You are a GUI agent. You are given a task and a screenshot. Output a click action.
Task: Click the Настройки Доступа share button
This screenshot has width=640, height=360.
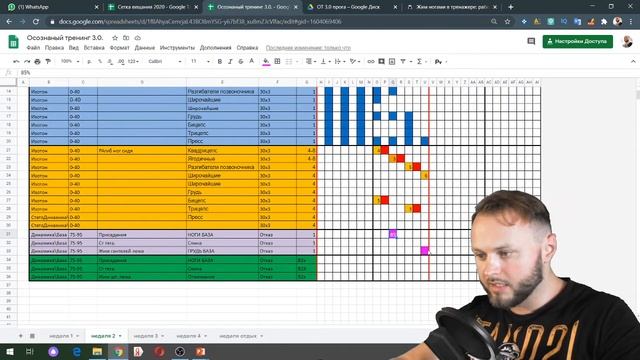point(578,41)
